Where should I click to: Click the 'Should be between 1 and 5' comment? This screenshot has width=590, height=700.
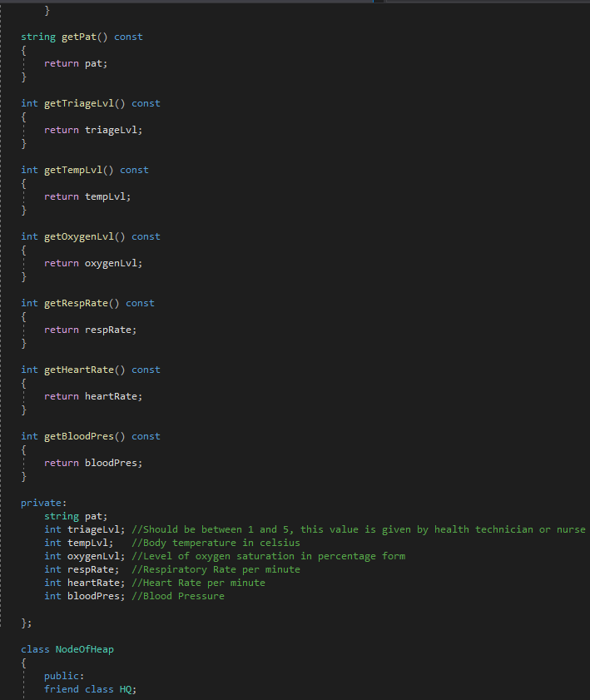pos(359,529)
